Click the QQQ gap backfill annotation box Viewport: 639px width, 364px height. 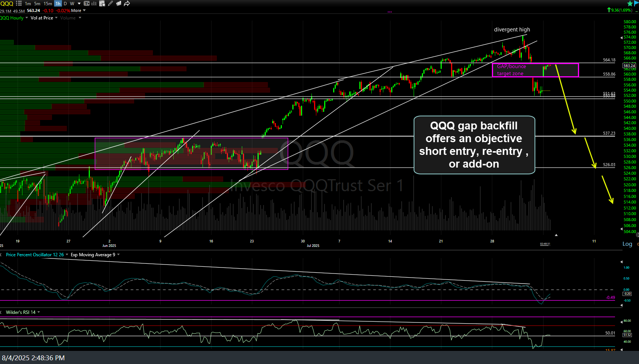pyautogui.click(x=474, y=145)
